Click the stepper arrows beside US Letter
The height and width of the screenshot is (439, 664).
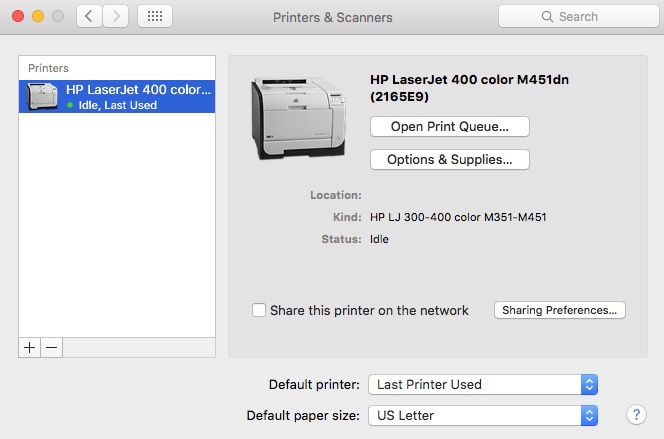(589, 415)
